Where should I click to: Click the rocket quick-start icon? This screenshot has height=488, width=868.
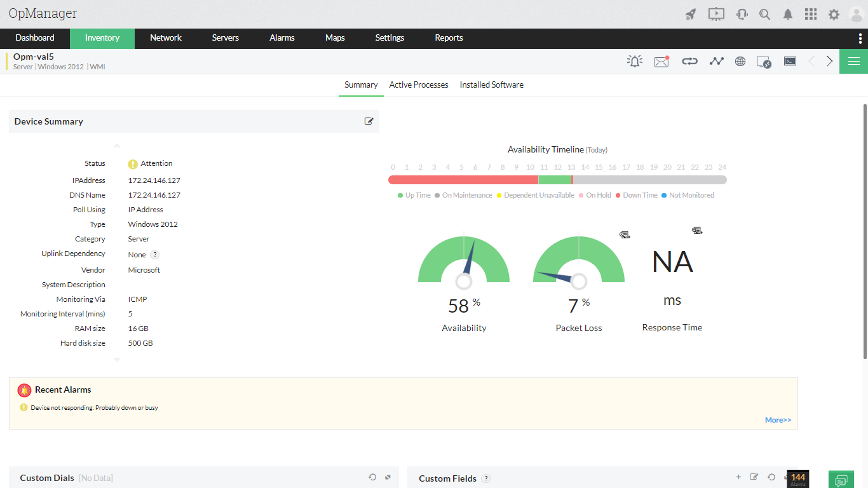(691, 14)
